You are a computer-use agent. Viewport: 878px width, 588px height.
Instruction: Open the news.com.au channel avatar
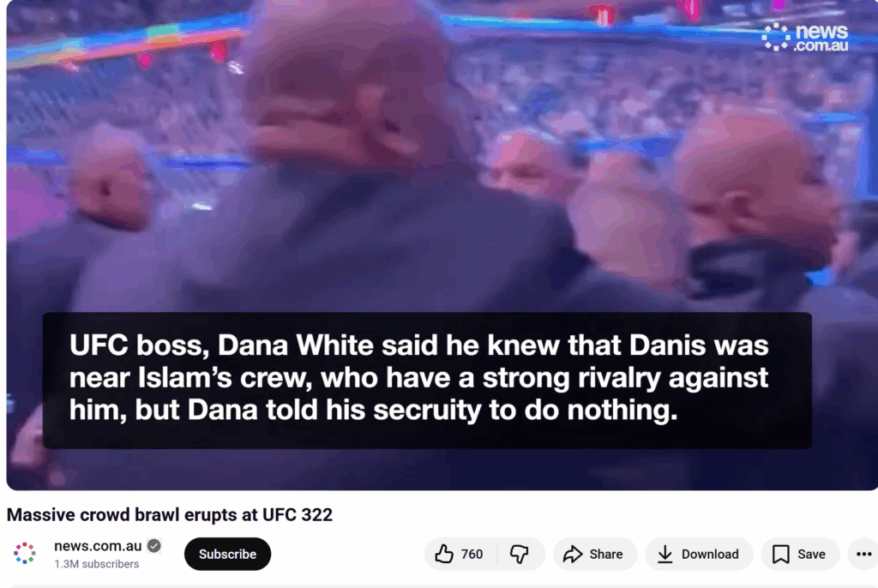[x=25, y=553]
